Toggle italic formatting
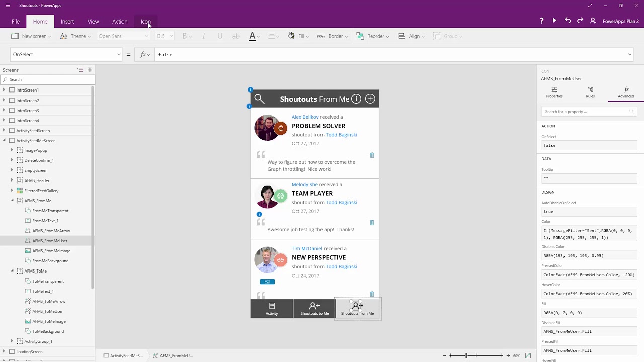This screenshot has height=362, width=644. pos(203,36)
